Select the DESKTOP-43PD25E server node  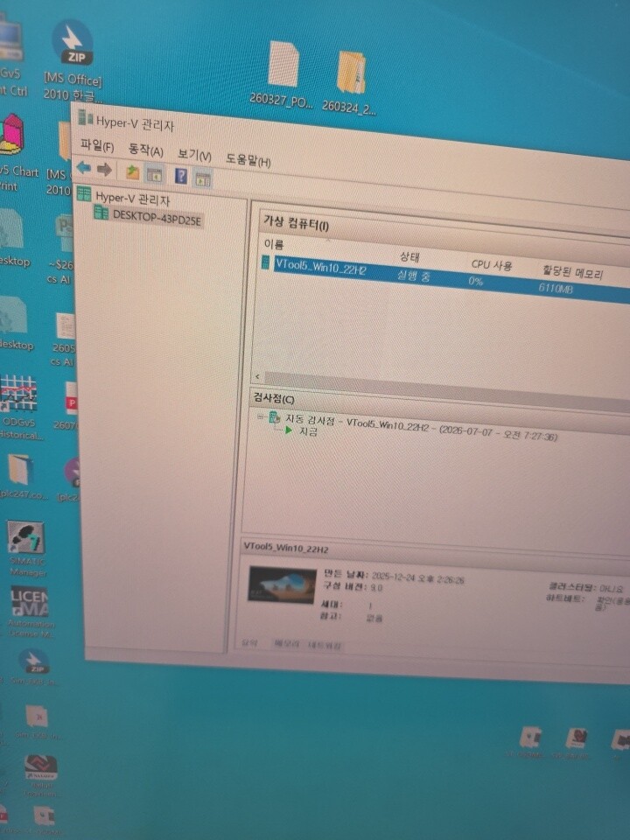pos(157,219)
